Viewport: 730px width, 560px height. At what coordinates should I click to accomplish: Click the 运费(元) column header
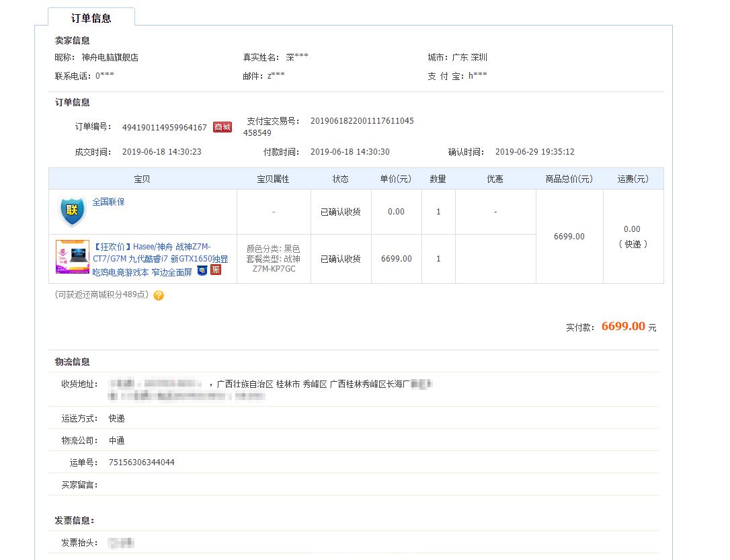click(633, 179)
